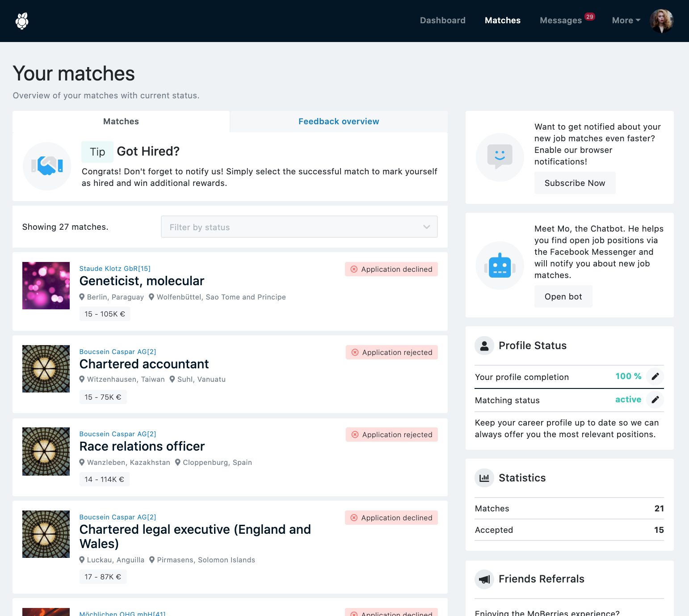Click location pin beside Wolfenbüttel, Sao Tome
The image size is (689, 616).
tap(151, 297)
